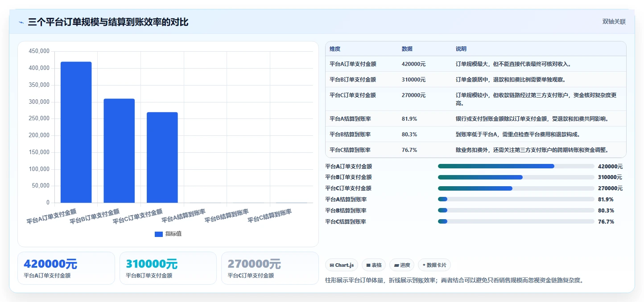Select table cell 平台A结算到账率
Screen dimensions: 644x302
tap(350, 119)
